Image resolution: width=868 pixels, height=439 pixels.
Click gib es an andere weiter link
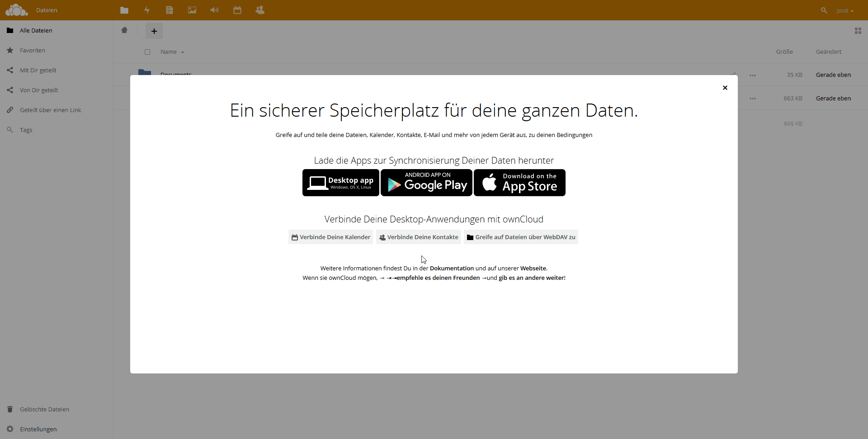(531, 278)
